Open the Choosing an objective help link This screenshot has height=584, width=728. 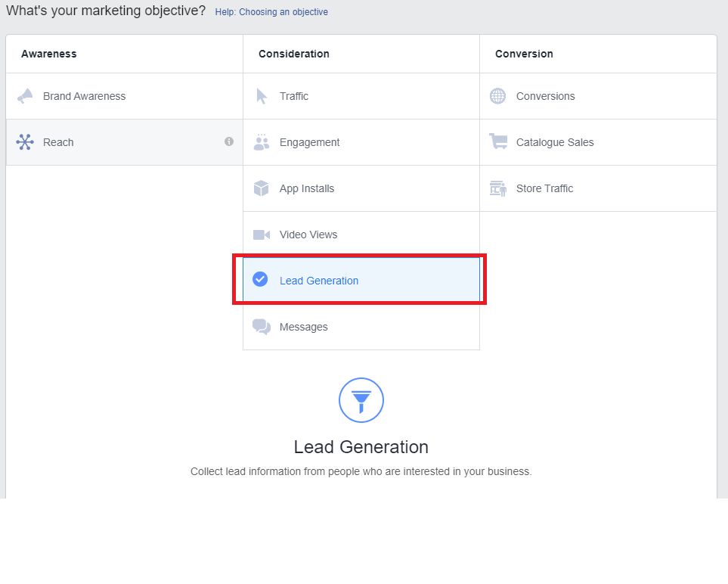pyautogui.click(x=271, y=12)
